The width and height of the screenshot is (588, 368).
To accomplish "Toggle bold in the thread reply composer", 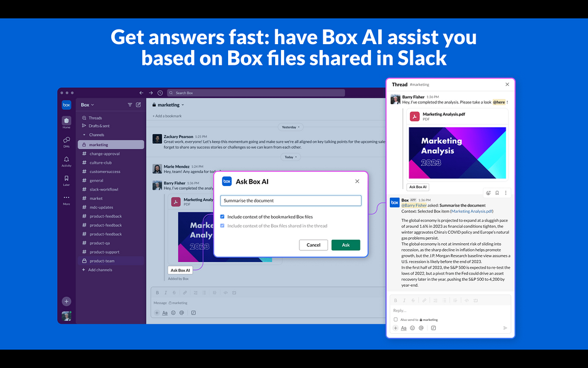I will point(396,300).
